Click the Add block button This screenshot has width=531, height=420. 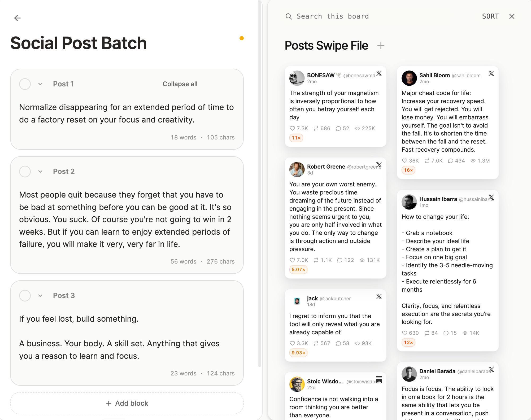click(x=127, y=403)
